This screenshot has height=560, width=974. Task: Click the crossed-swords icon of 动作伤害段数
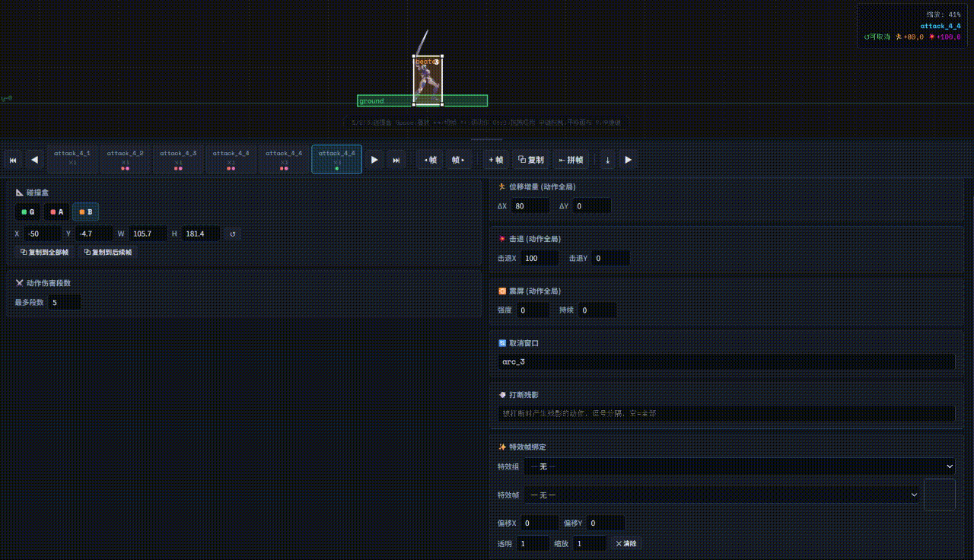(x=20, y=282)
